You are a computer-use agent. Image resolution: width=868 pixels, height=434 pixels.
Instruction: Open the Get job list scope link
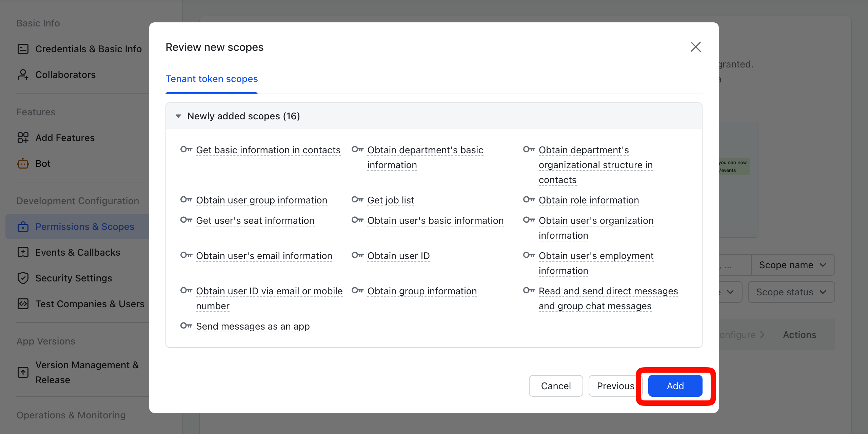[391, 200]
